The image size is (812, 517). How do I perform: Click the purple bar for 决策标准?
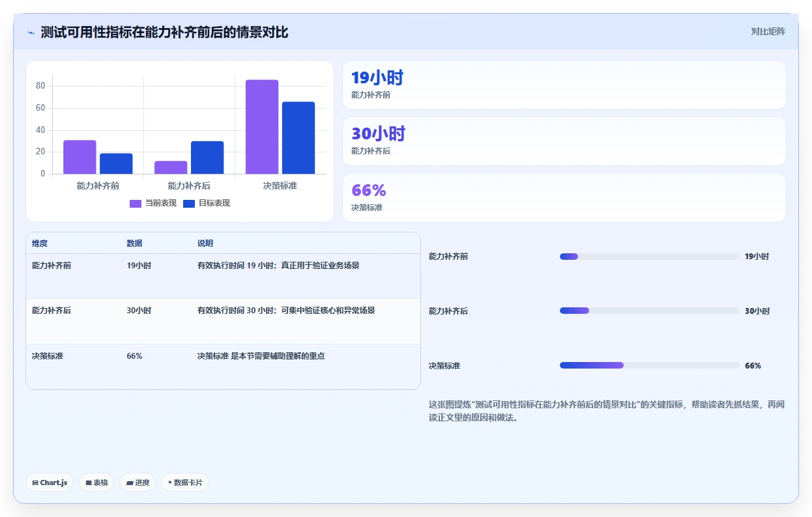[x=262, y=127]
